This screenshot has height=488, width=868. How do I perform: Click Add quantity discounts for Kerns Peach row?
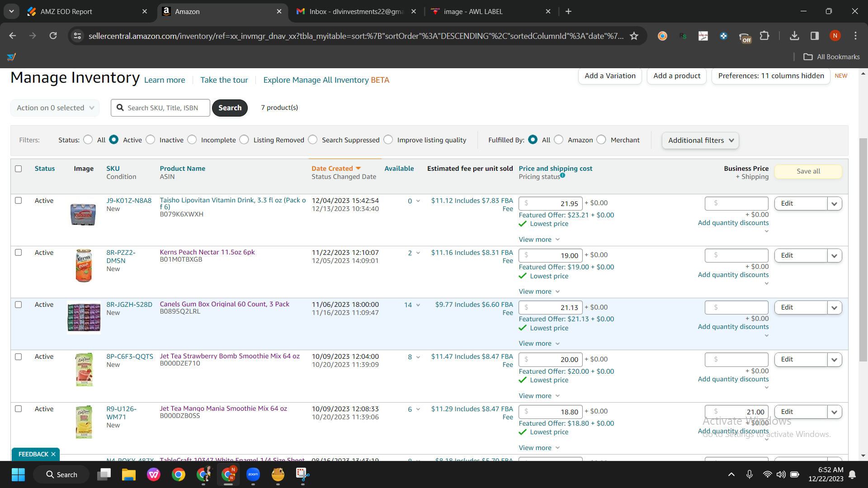(x=733, y=275)
